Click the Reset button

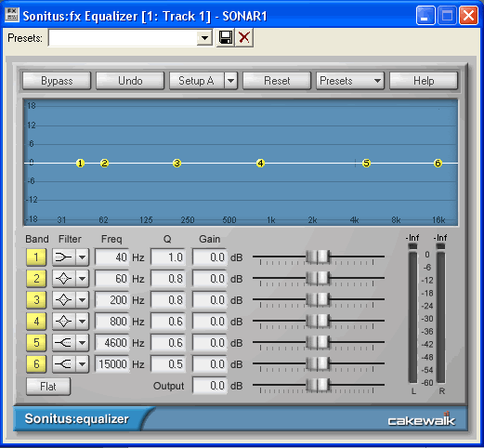(277, 81)
